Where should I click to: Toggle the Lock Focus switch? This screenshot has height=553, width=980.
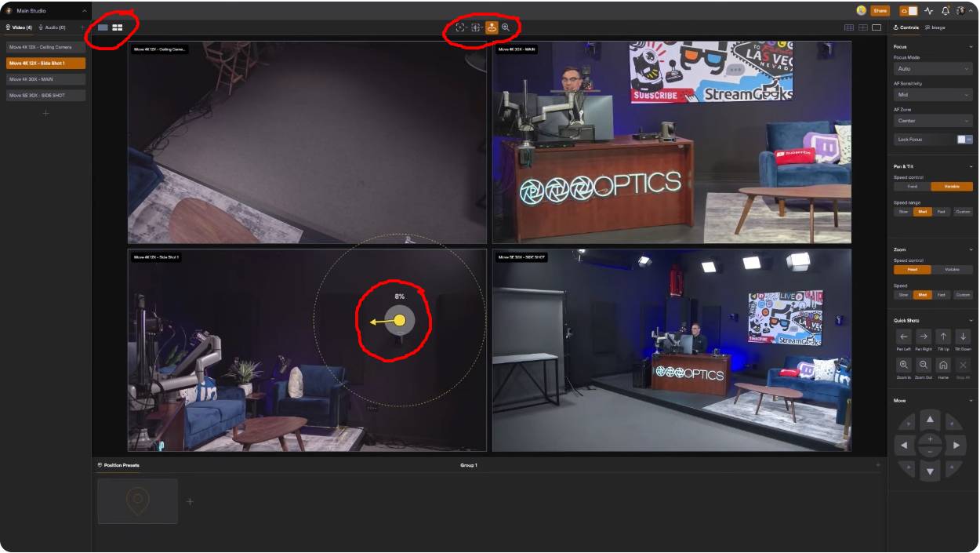coord(964,139)
